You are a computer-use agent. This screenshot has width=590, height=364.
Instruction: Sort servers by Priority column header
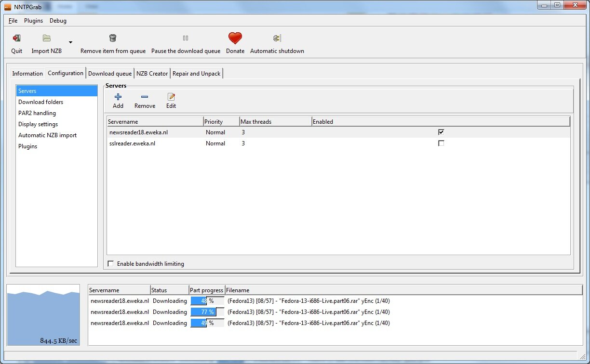(x=221, y=121)
